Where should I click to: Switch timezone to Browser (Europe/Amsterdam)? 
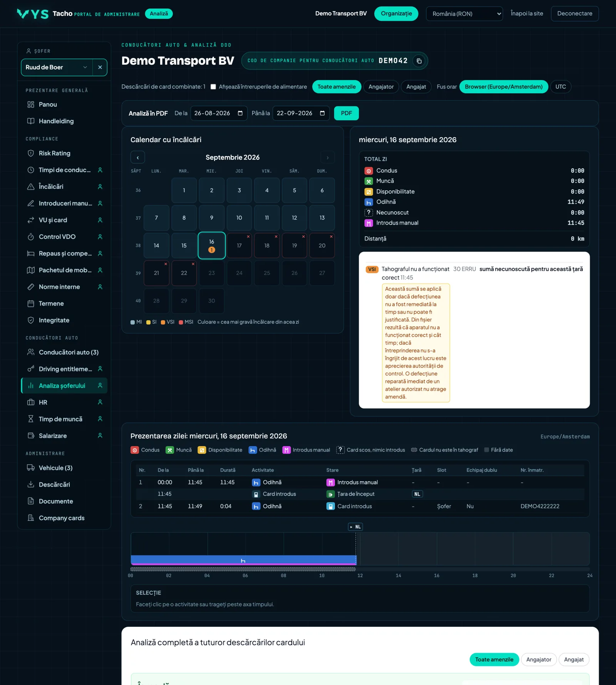click(504, 87)
